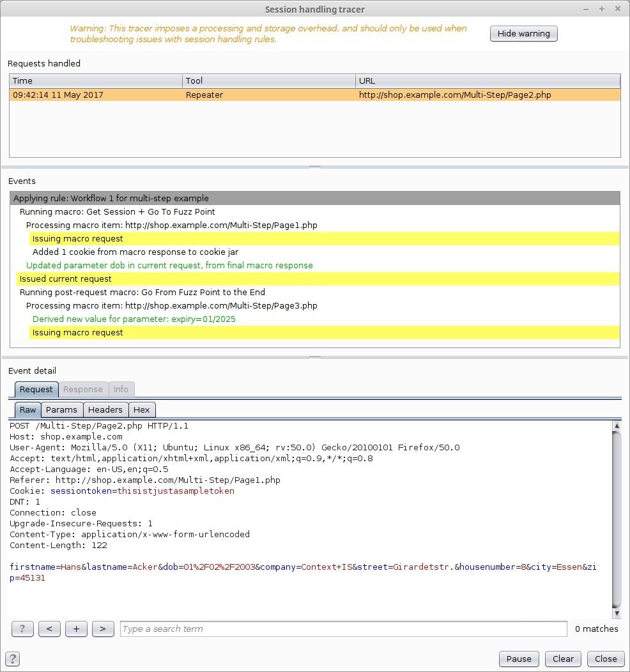Pause the session handling tracer
The image size is (630, 672).
click(519, 659)
